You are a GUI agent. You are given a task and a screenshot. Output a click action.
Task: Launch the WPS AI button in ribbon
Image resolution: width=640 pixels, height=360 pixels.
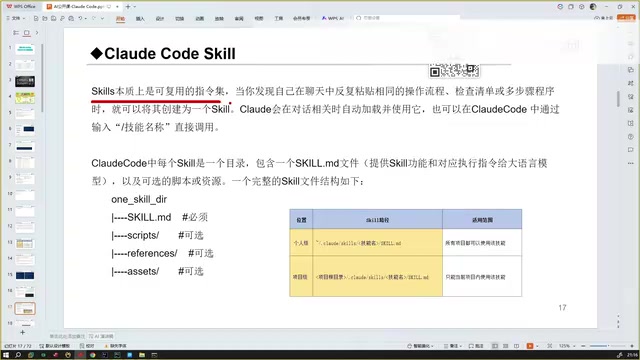point(333,18)
